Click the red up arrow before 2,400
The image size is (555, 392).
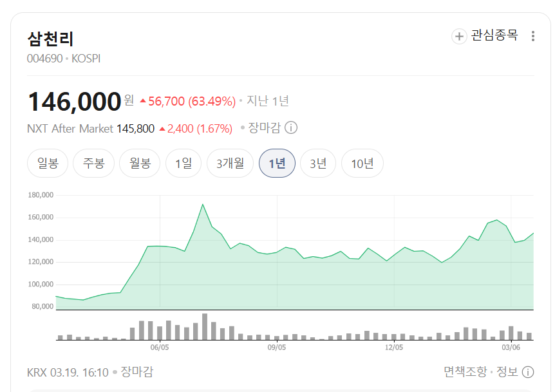162,129
